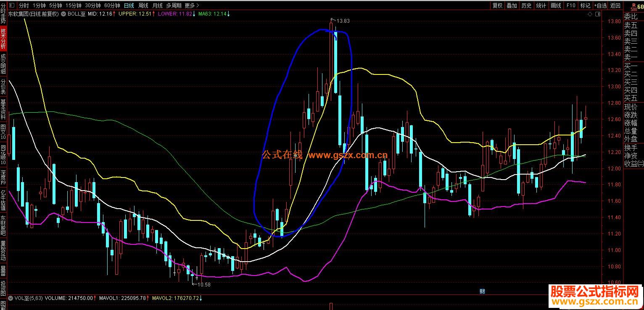644x310 pixels.
Task: Open the 统计 statistics button
Action: [x=541, y=5]
